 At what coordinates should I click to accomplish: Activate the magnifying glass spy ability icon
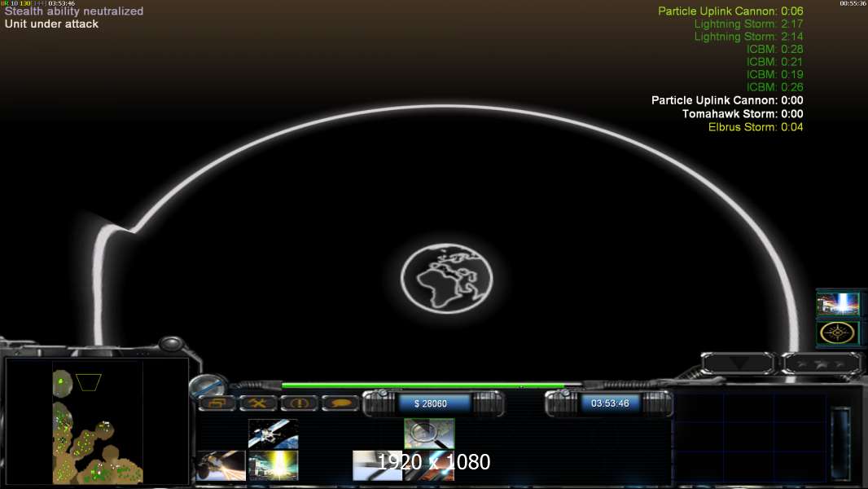point(429,434)
